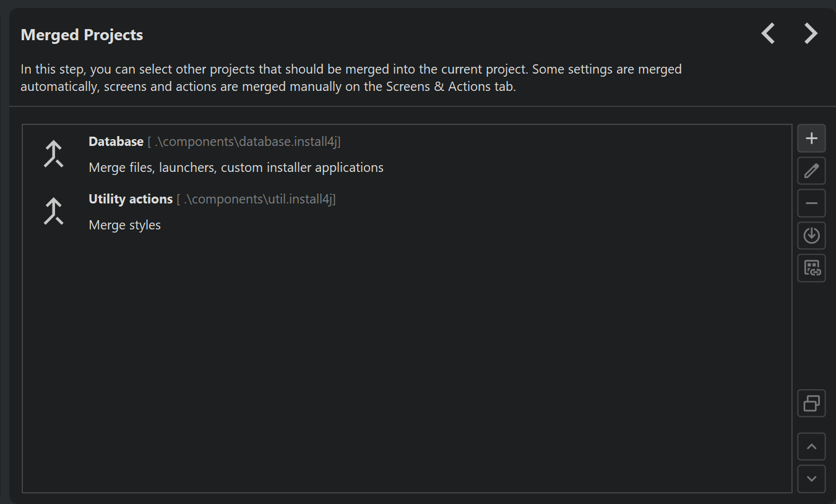
Task: Click the circled down-arrow icon
Action: pyautogui.click(x=811, y=236)
